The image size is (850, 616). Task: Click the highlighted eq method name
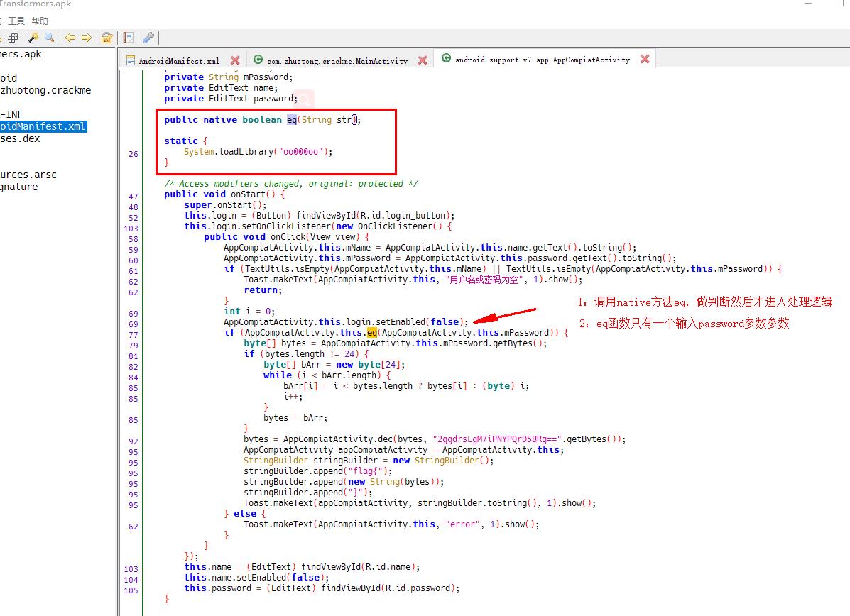point(372,332)
